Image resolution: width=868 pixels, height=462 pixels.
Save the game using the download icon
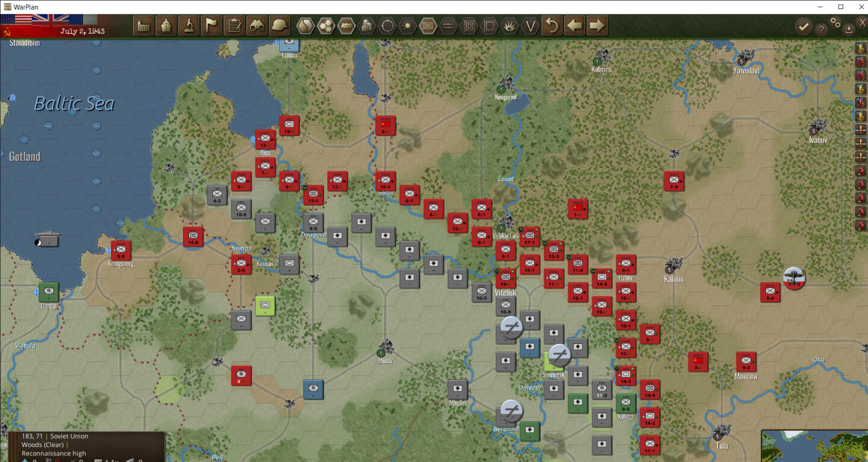point(849,29)
